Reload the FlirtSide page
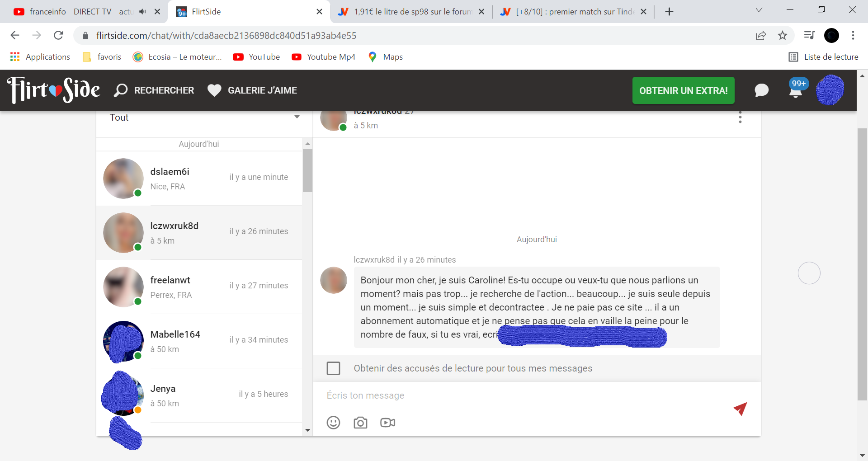The image size is (868, 461). click(58, 35)
